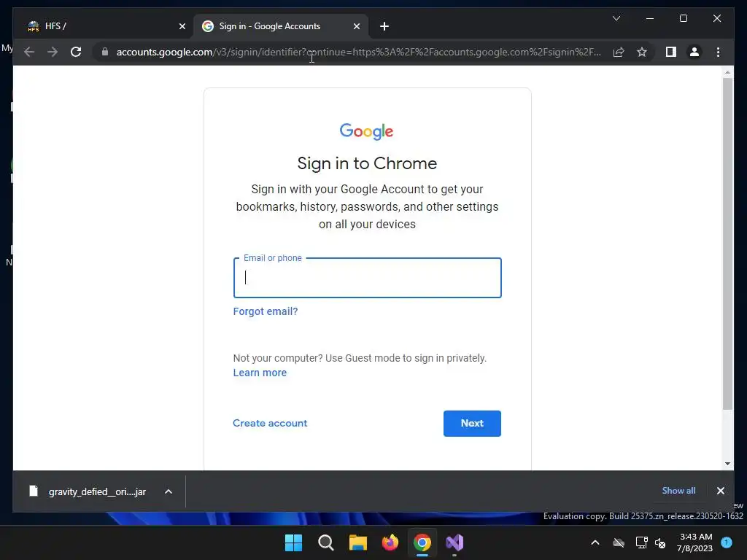Open the Learn more link about Guest mode
This screenshot has height=560, width=747.
[x=260, y=373]
